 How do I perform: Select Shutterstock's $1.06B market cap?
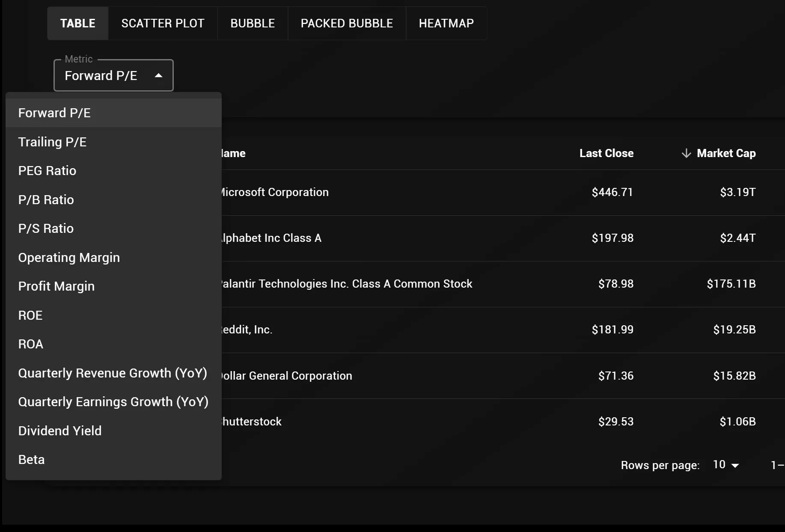tap(738, 422)
